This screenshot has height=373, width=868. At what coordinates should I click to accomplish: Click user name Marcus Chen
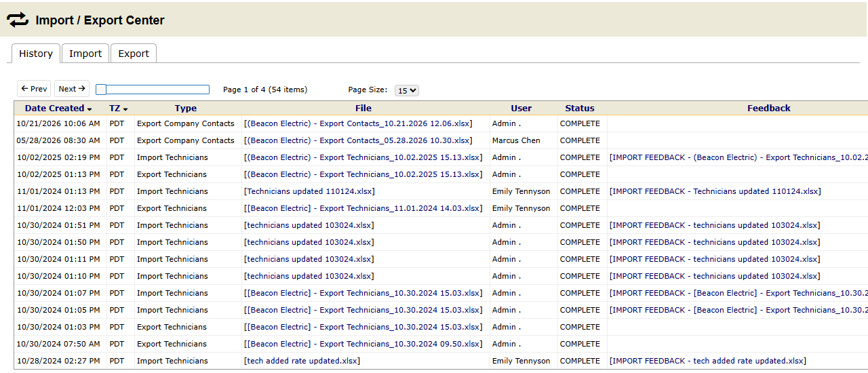(x=516, y=140)
